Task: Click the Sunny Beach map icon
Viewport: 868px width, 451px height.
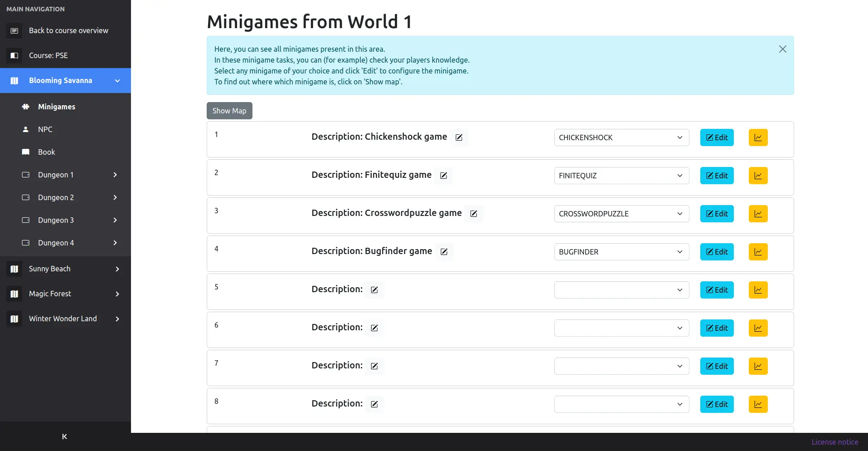Action: tap(14, 269)
